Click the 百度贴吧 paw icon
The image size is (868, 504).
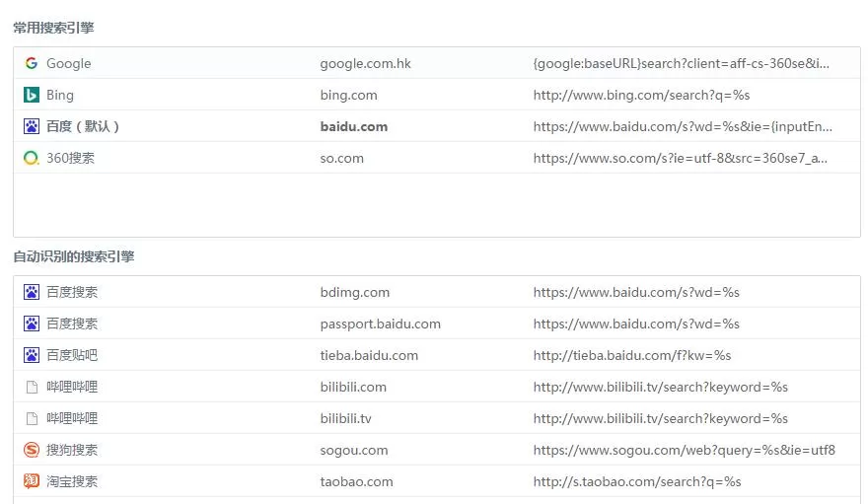coord(32,355)
